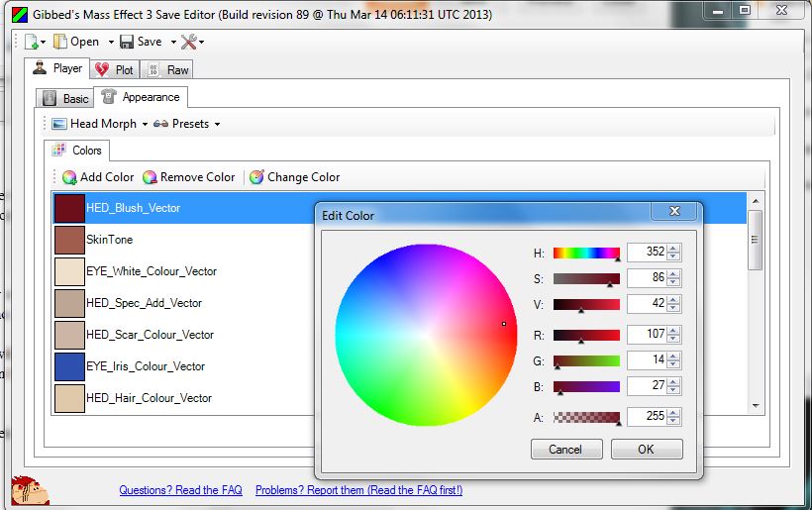Click the G green slider bar

(x=586, y=360)
